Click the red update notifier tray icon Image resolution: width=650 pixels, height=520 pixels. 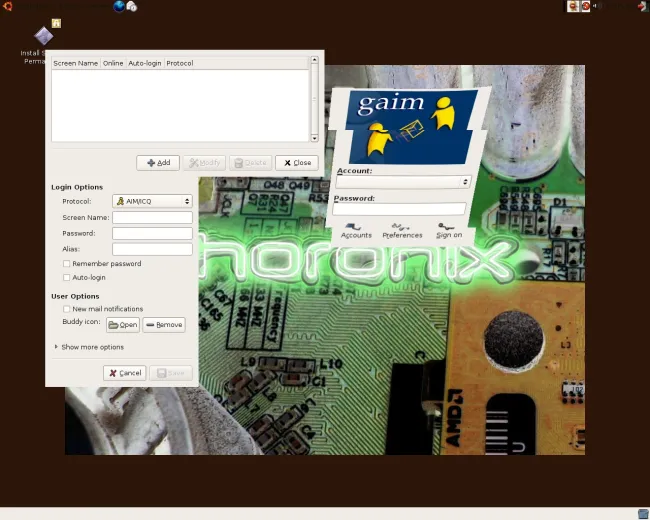tap(585, 6)
